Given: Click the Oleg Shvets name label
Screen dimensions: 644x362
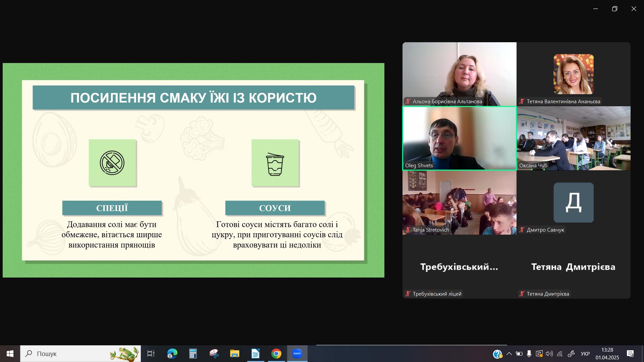Looking at the screenshot, I should pyautogui.click(x=419, y=165).
